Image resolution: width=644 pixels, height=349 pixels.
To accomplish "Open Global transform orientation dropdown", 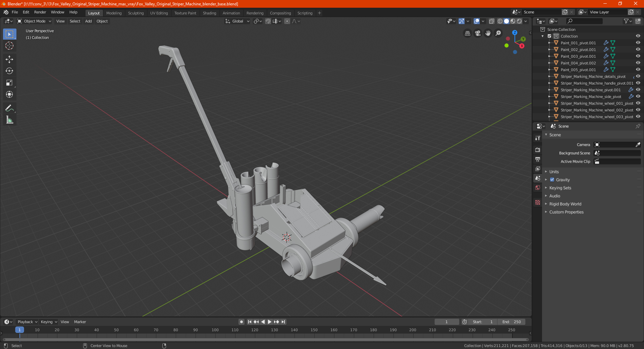I will [237, 21].
